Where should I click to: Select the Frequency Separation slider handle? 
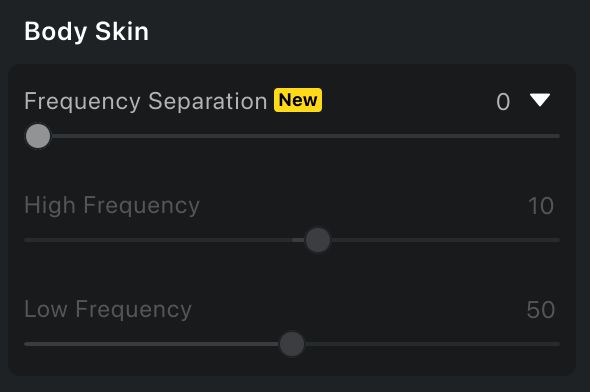click(38, 136)
